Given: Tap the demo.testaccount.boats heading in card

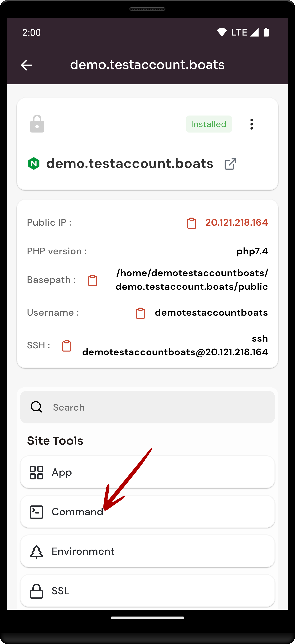Looking at the screenshot, I should (x=130, y=163).
